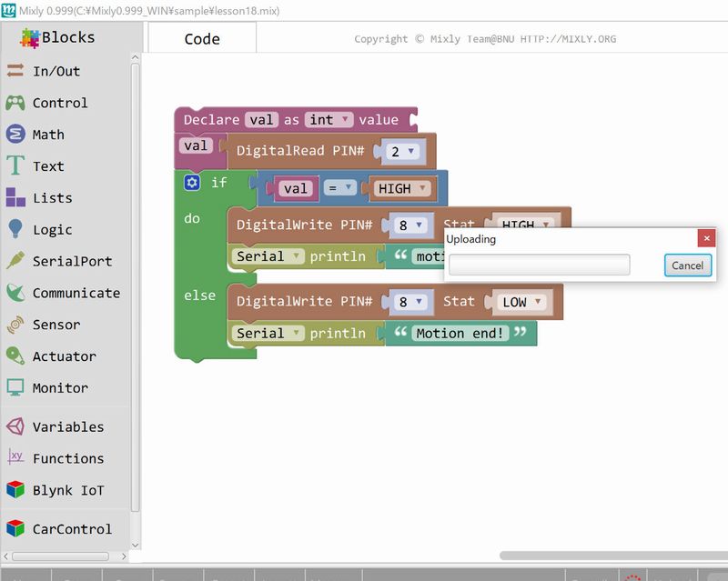
Task: Close the Uploading dialog window
Action: tap(706, 238)
